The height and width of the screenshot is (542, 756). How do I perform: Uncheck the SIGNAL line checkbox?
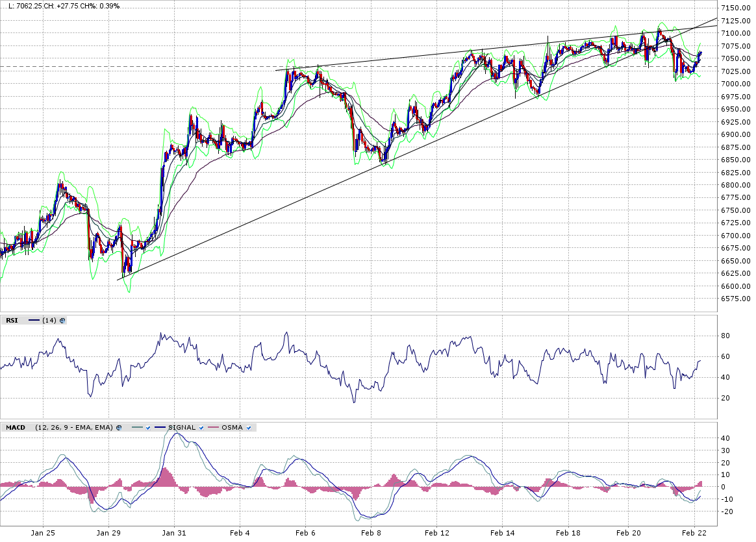(201, 428)
